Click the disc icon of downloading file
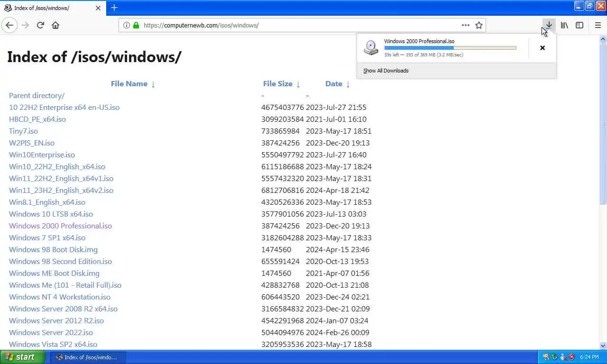 [371, 47]
